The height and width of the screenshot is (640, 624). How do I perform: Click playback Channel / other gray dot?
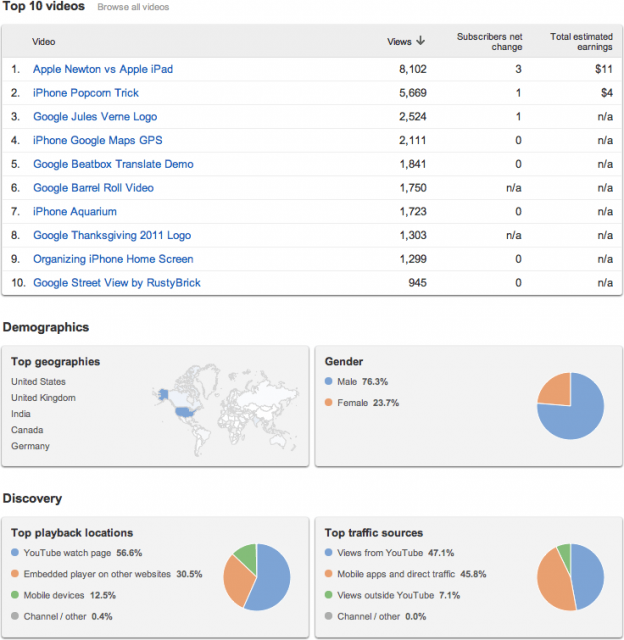[15, 616]
